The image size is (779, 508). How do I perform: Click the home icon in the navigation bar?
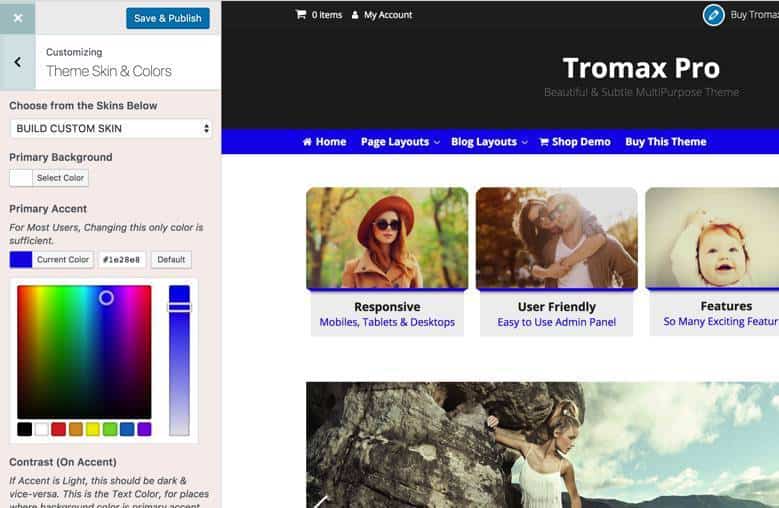(307, 142)
